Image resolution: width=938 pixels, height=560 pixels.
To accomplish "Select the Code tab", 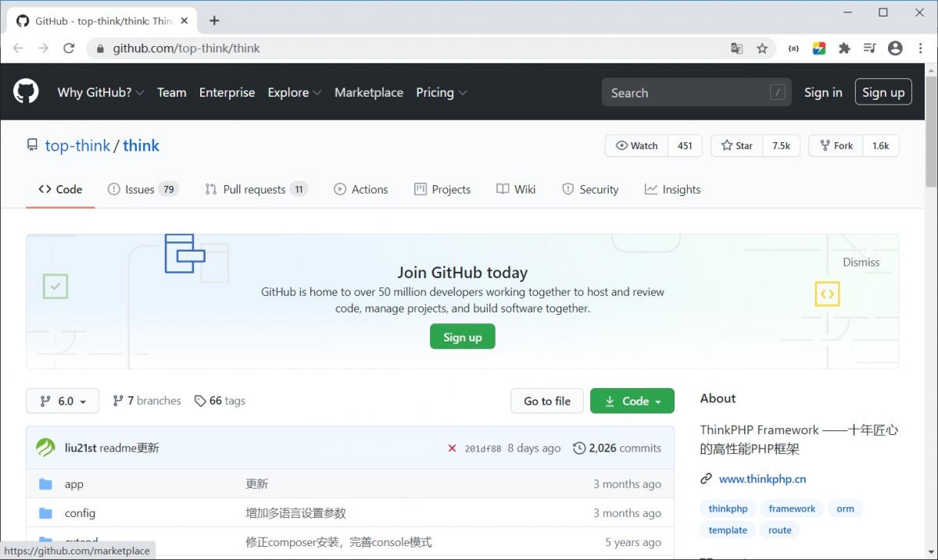I will (60, 189).
